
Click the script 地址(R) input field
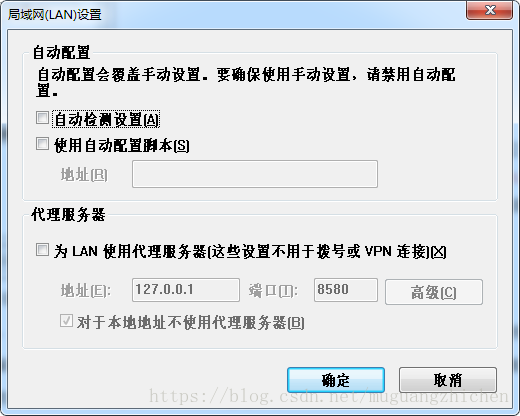click(x=255, y=174)
